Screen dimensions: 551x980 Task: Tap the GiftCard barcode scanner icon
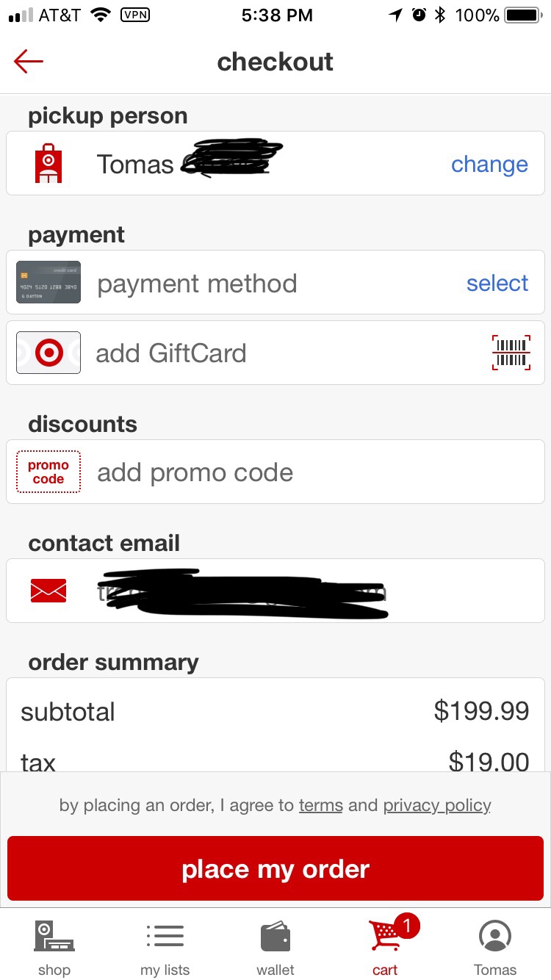pos(511,353)
